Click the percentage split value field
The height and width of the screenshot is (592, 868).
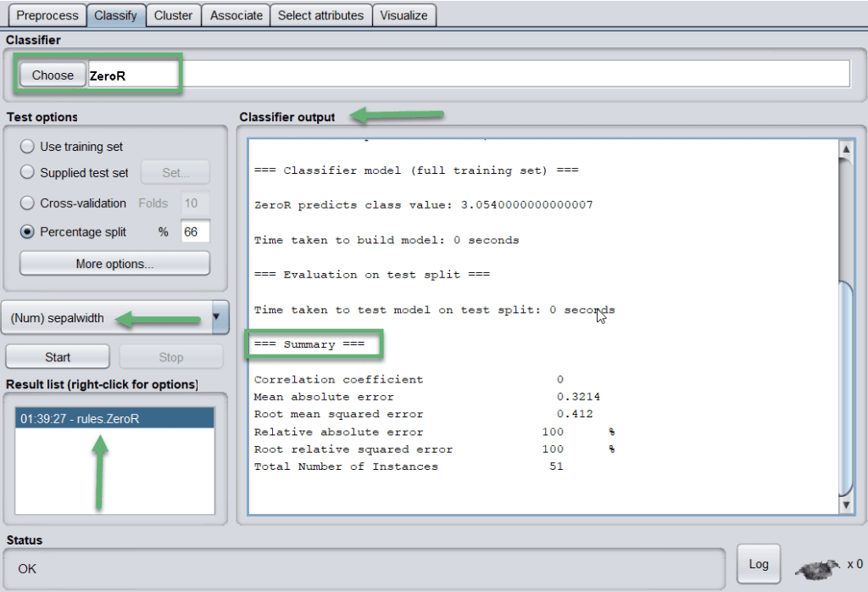pyautogui.click(x=194, y=232)
